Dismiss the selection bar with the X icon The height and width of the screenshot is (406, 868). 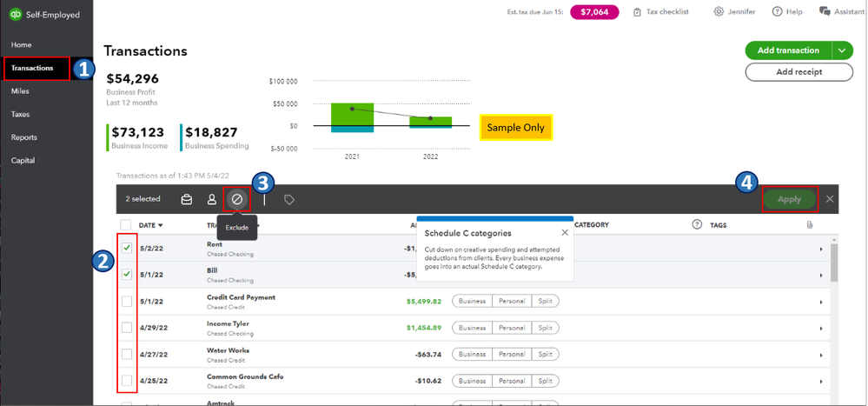[830, 199]
